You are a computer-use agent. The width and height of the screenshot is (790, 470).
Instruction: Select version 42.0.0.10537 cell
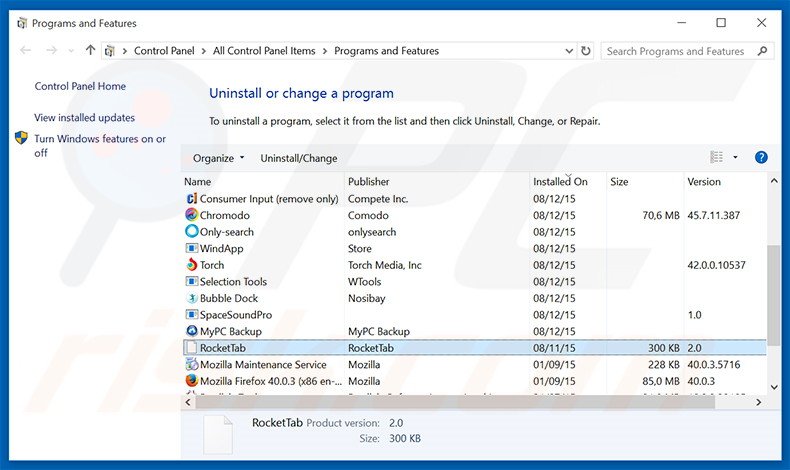[x=716, y=265]
